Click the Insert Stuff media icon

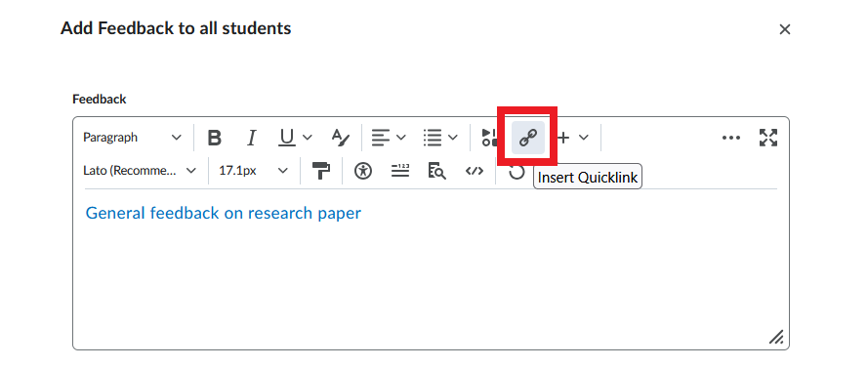pyautogui.click(x=489, y=138)
